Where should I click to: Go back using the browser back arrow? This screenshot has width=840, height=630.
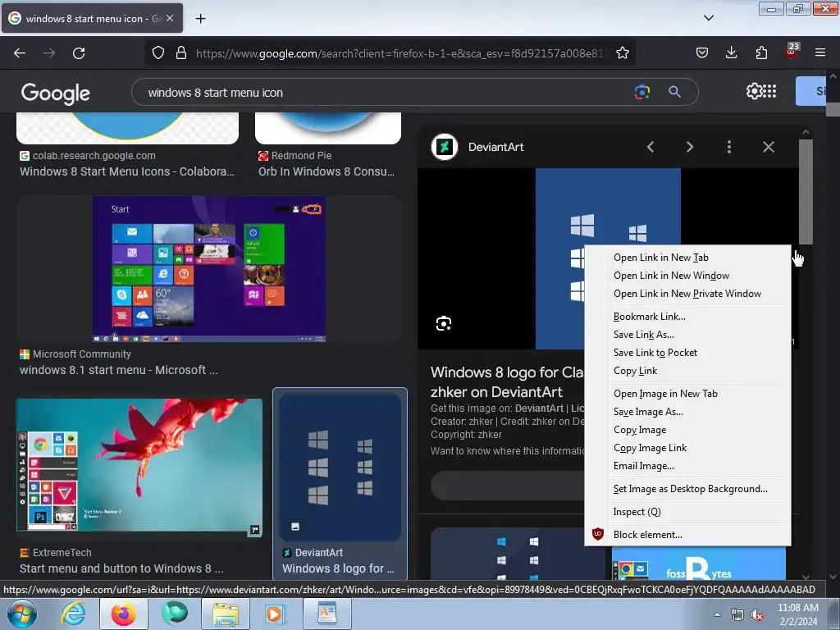20,53
